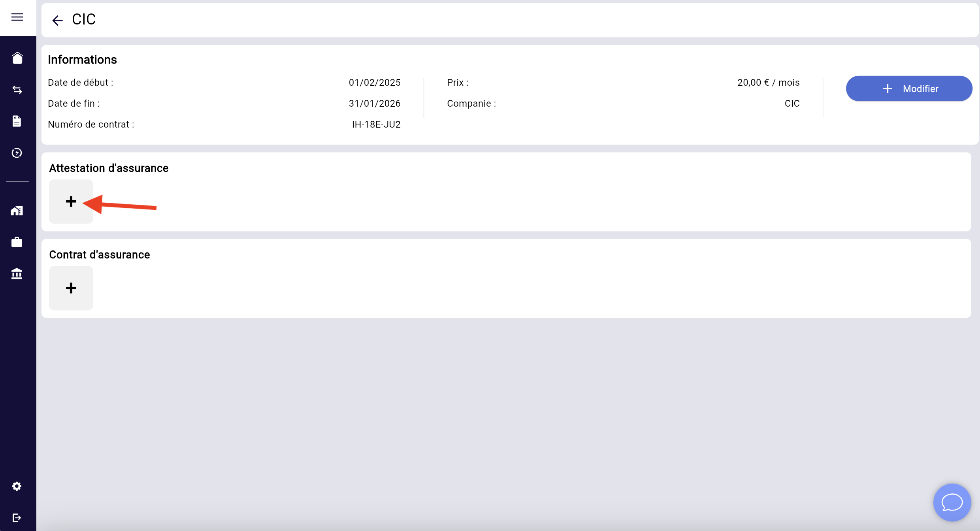Screen dimensions: 980x531
Task: Go back using the arrow beside CIC
Action: click(58, 20)
